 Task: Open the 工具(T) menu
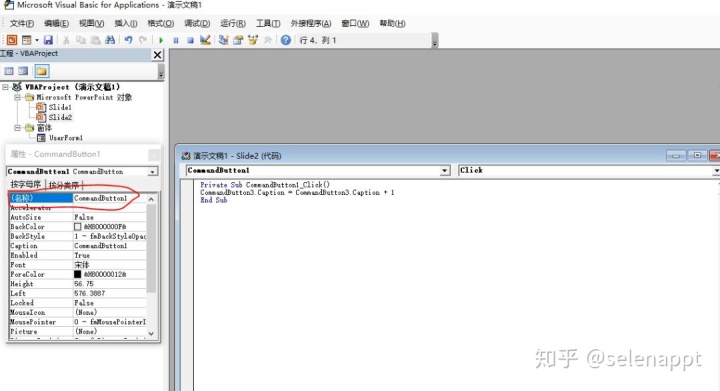268,23
